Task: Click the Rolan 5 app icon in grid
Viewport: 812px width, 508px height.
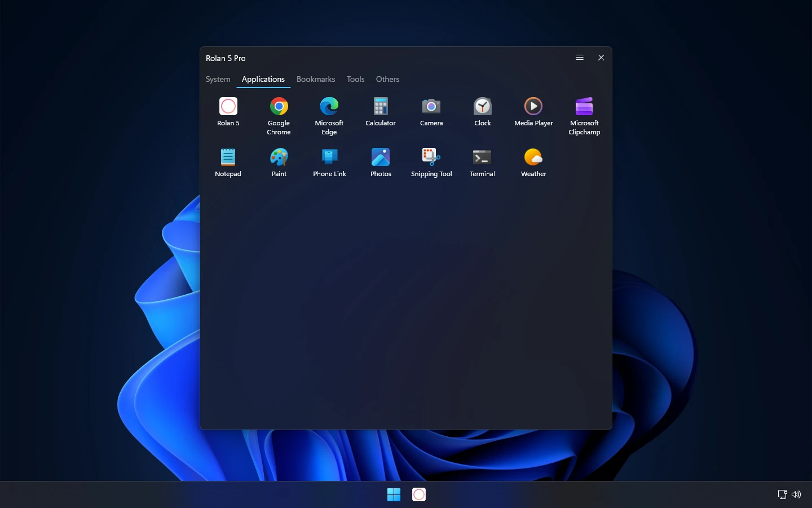Action: (x=228, y=112)
